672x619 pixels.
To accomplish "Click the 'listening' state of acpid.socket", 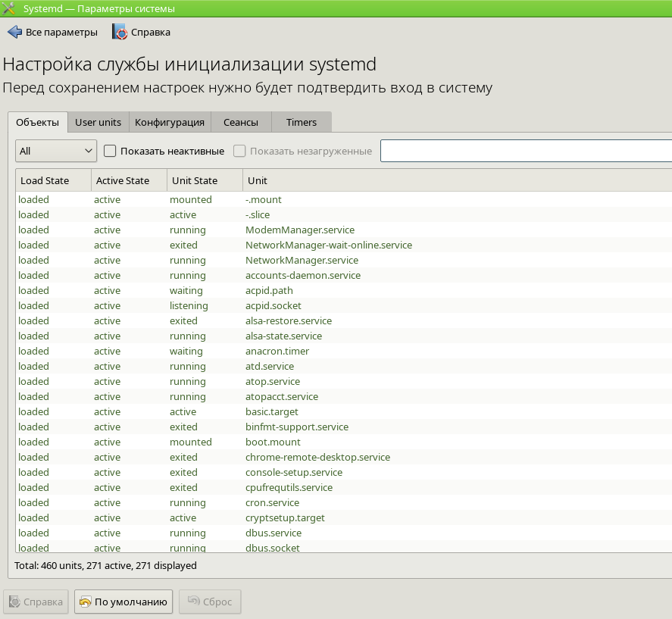I will [189, 305].
